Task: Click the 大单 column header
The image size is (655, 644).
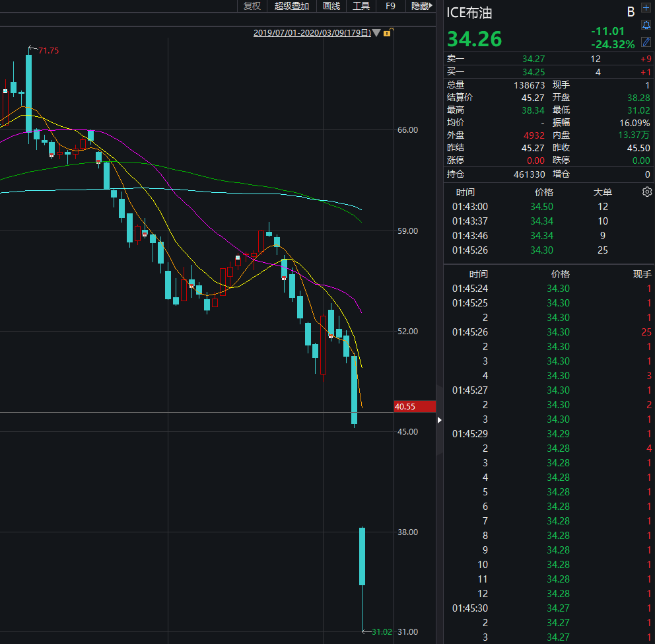Action: click(x=603, y=192)
